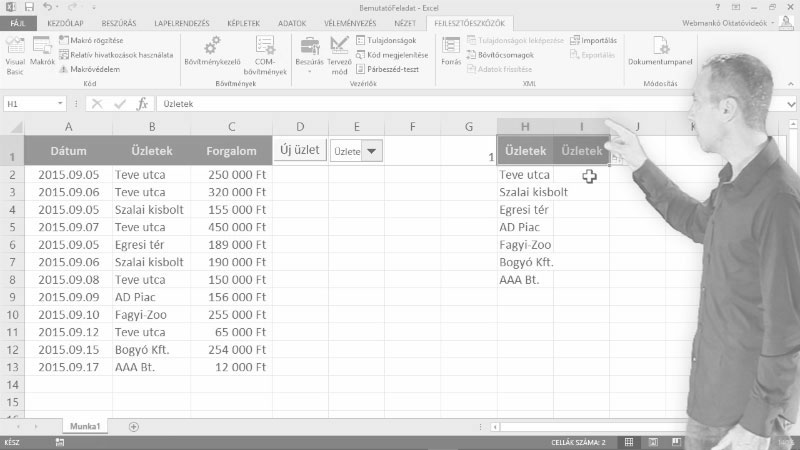
Task: Click the Új üzlet button
Action: (300, 150)
